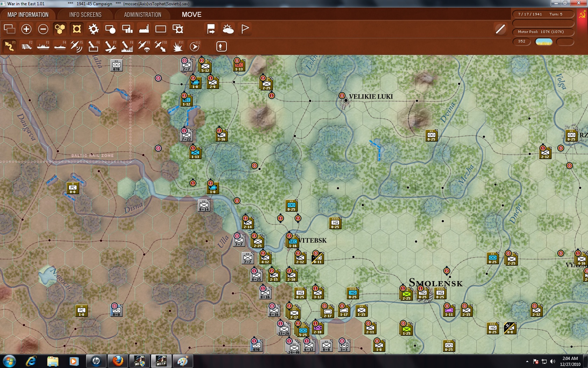The height and width of the screenshot is (368, 588).
Task: Select the PC 0-0 unit counter
Action: coord(72,188)
